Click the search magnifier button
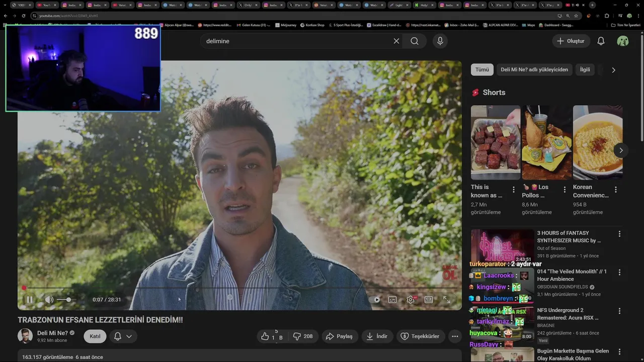This screenshot has width=644, height=362. pyautogui.click(x=415, y=41)
